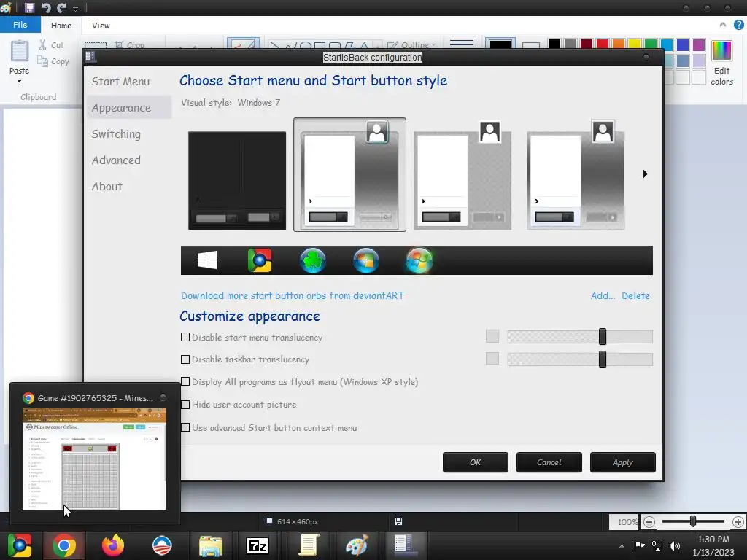Viewport: 747px width, 560px height.
Task: Show hidden system tray icons arrow
Action: 622,546
